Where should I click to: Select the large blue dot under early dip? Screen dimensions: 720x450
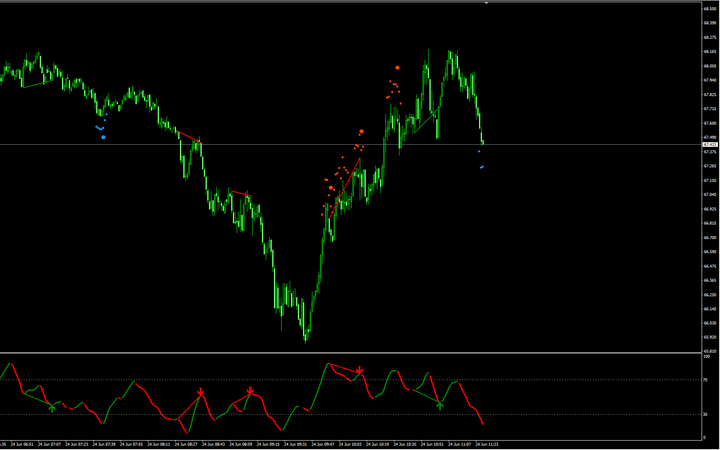(103, 137)
